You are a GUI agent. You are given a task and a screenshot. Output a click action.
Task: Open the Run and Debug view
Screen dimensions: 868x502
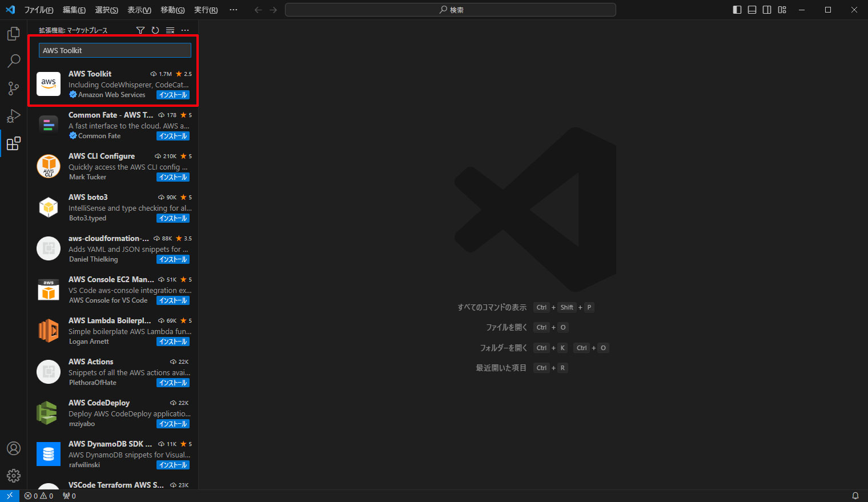[x=14, y=116]
